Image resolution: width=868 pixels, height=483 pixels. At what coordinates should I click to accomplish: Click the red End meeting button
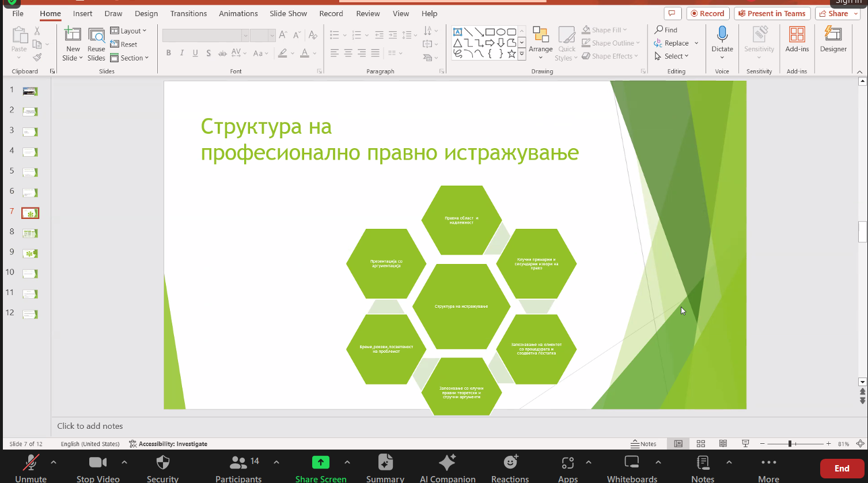click(842, 468)
